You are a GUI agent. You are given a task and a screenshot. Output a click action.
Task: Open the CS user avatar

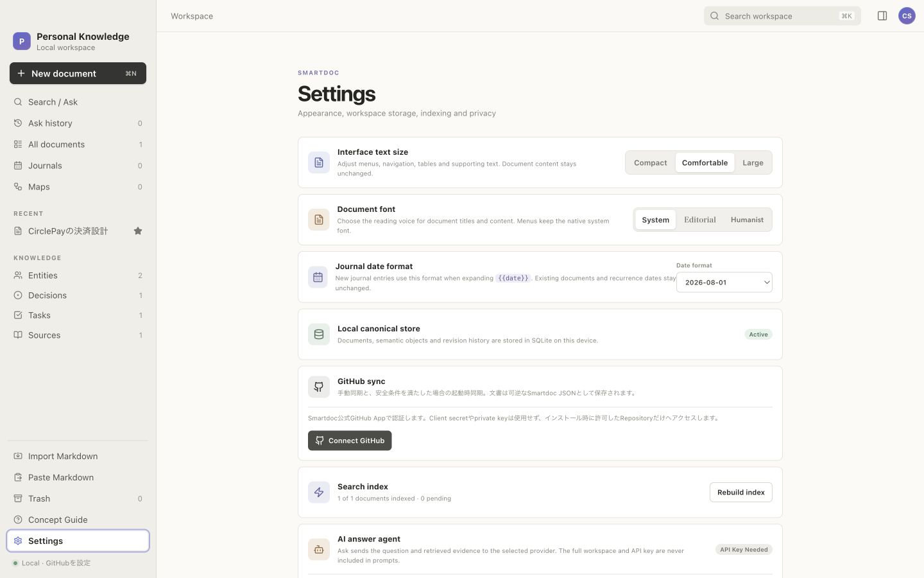(907, 16)
